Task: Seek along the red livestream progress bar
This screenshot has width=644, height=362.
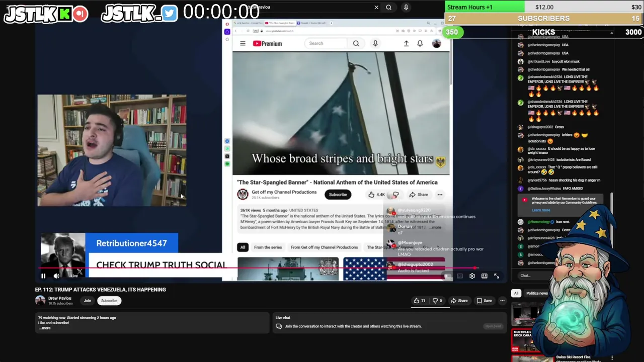Action: (257, 268)
